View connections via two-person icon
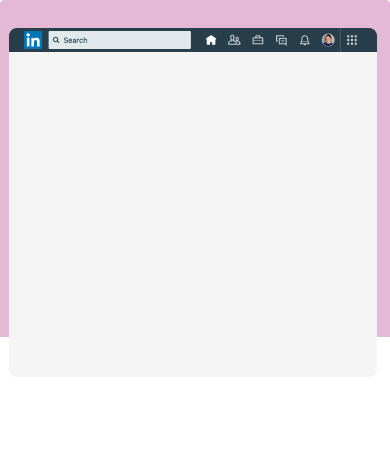390x449 pixels. click(234, 40)
